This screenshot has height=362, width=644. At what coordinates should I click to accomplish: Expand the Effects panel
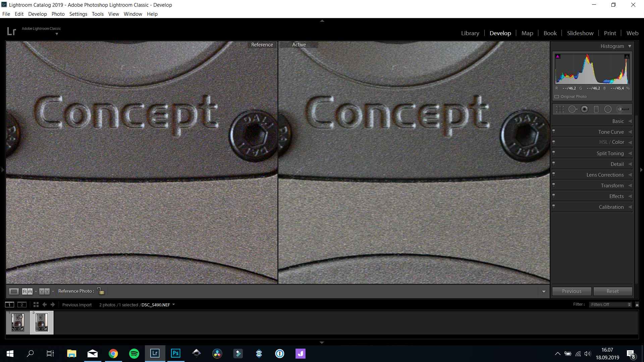[630, 196]
